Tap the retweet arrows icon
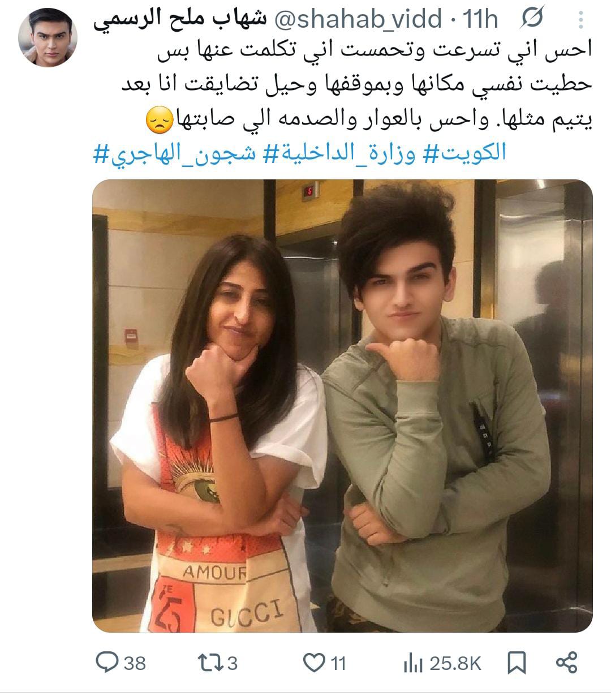611x700 pixels. 209,662
